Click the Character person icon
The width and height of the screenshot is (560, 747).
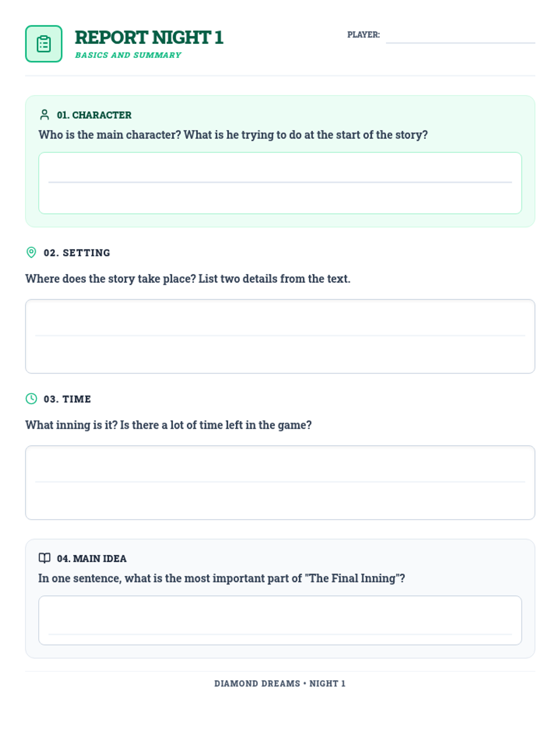pyautogui.click(x=45, y=115)
